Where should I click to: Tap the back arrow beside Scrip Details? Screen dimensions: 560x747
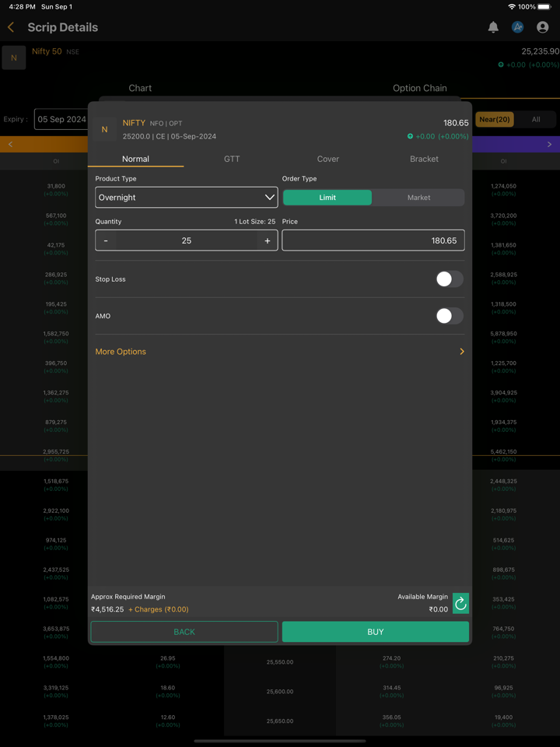[x=11, y=27]
